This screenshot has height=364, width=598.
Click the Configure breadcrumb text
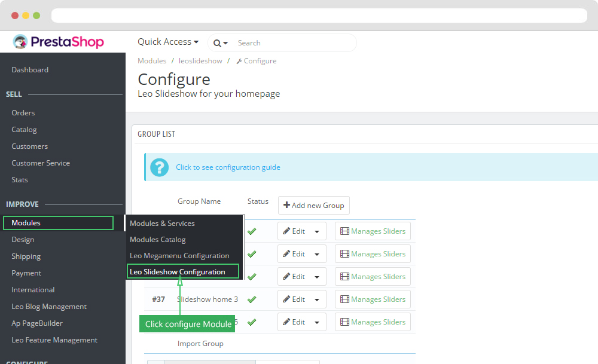(x=260, y=61)
